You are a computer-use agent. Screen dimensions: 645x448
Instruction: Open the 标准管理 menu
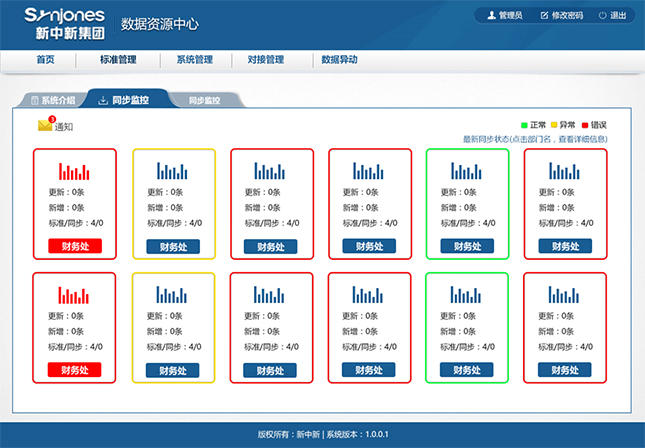[118, 60]
